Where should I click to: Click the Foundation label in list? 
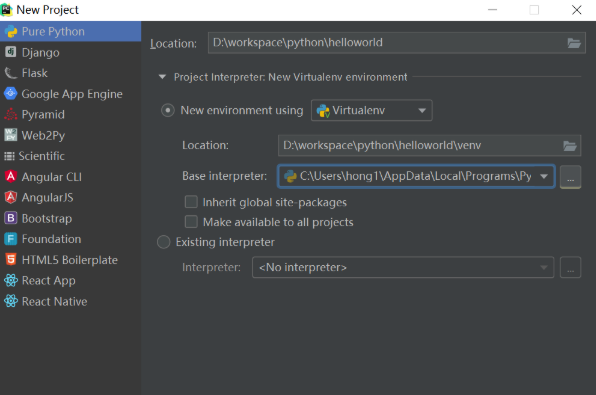(51, 239)
